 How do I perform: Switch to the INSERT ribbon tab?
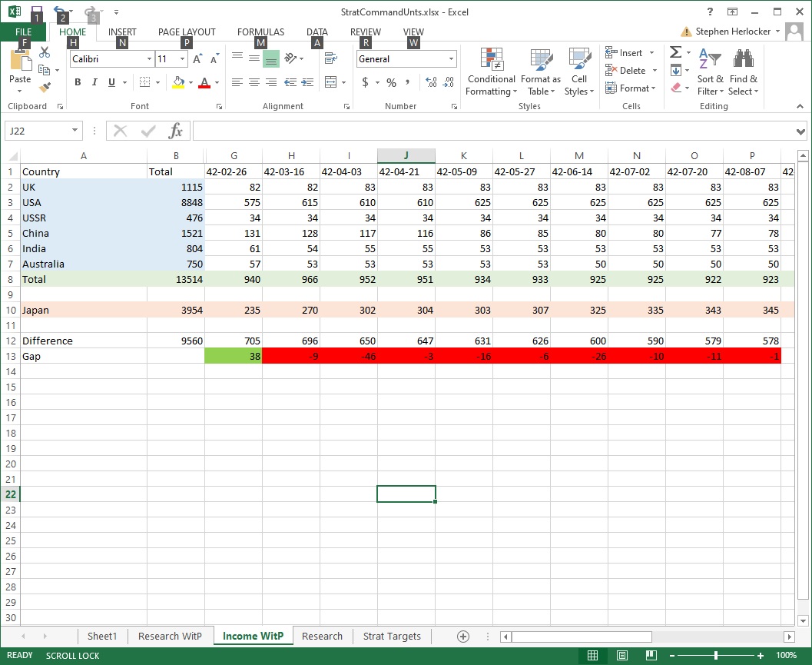[x=122, y=32]
